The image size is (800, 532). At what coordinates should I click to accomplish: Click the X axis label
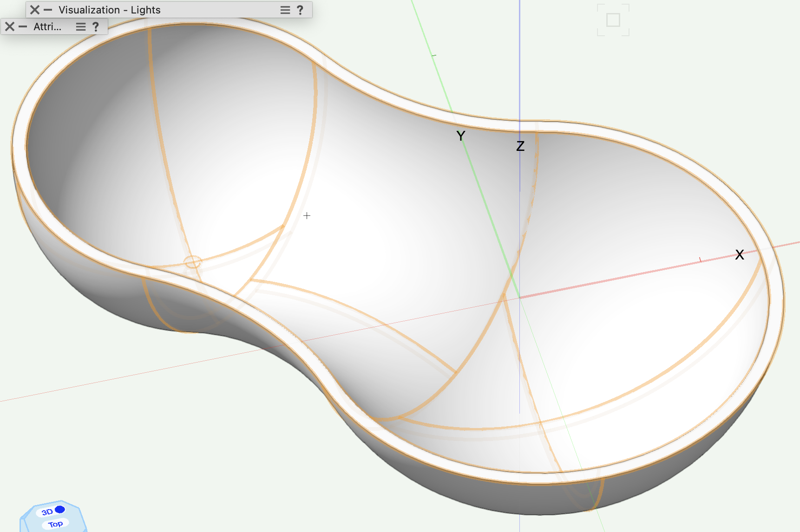point(739,254)
